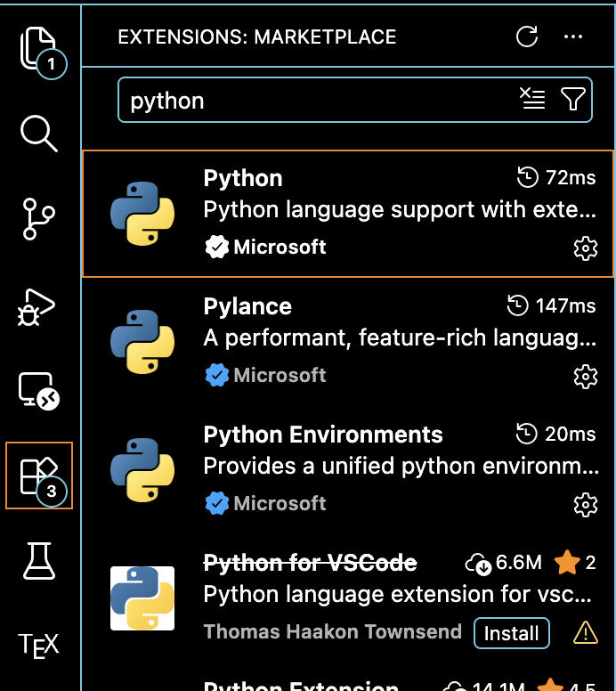Select the Python extension by Microsoft
Screen dimensions: 616x691
click(x=348, y=214)
